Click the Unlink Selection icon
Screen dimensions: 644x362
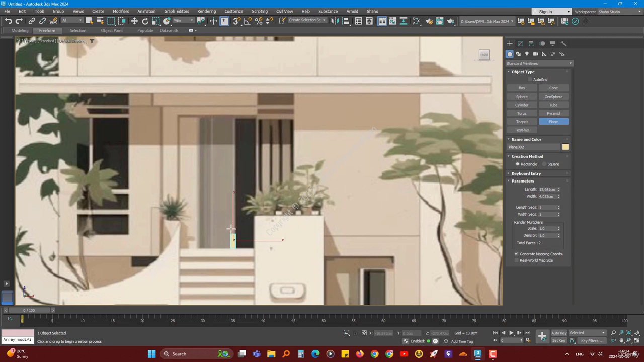point(42,21)
